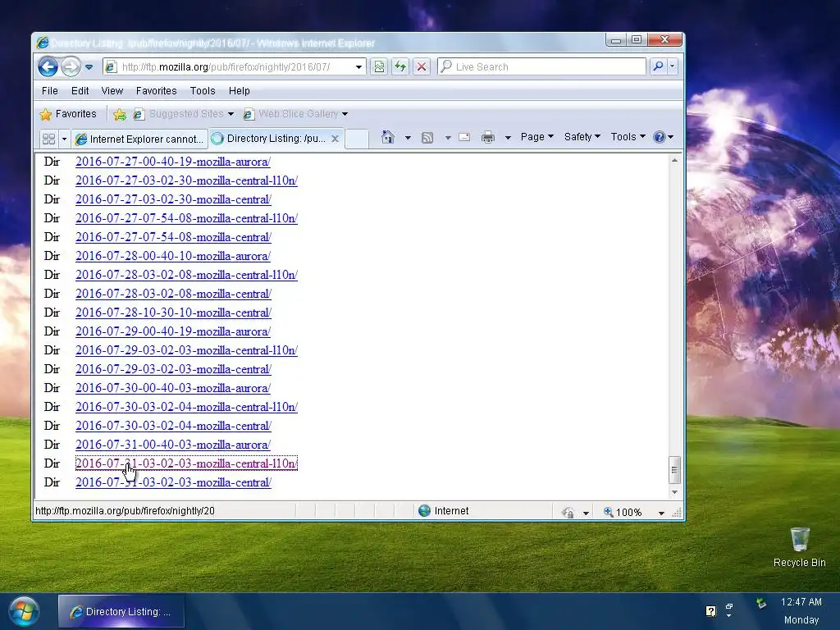Open 2016-07-31-03-02-03-mozilla-central-l10n link

[186, 464]
